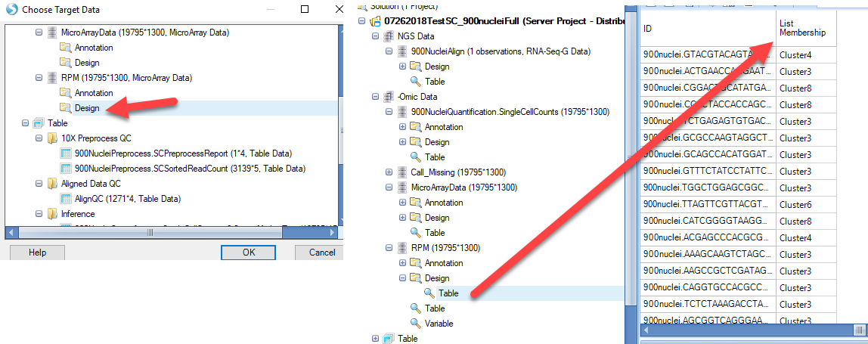Select 900NucleiPreprocess.SCPreprocessReport table item
This screenshot has width=868, height=344.
(183, 153)
